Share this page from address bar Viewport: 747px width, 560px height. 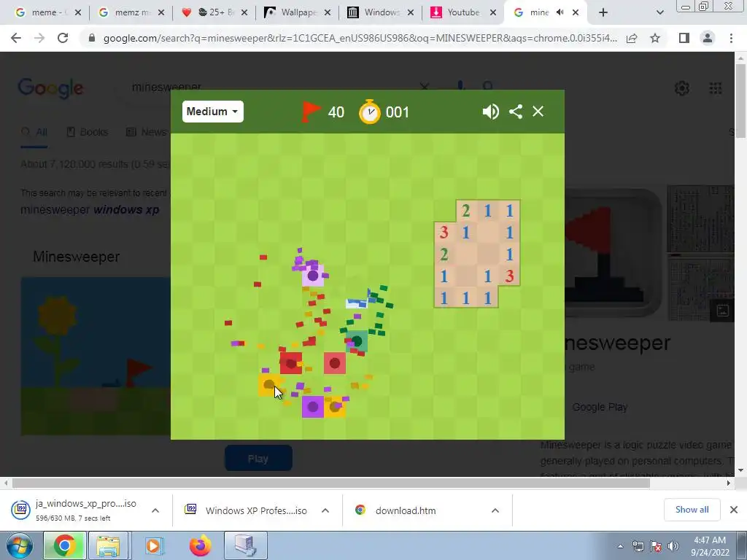632,38
